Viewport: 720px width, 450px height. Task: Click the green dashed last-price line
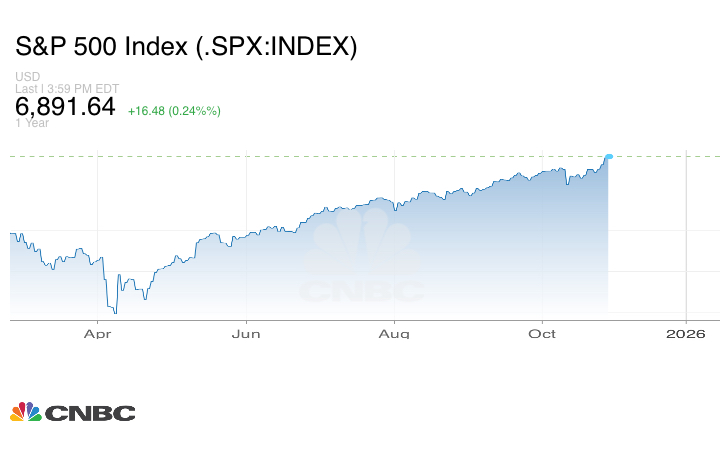click(x=300, y=156)
